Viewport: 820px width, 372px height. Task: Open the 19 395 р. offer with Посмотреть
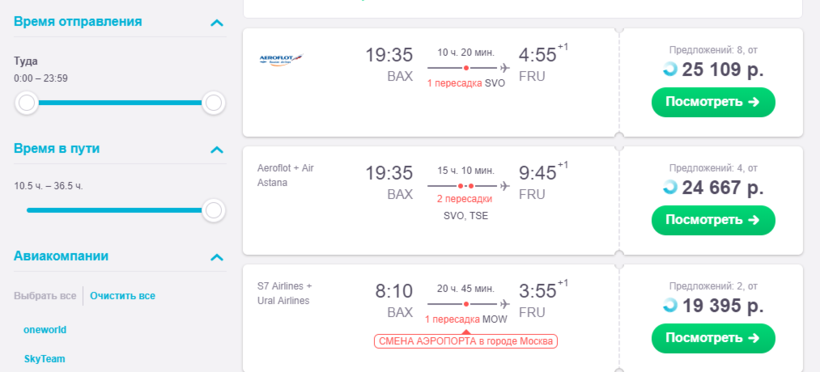(x=713, y=338)
